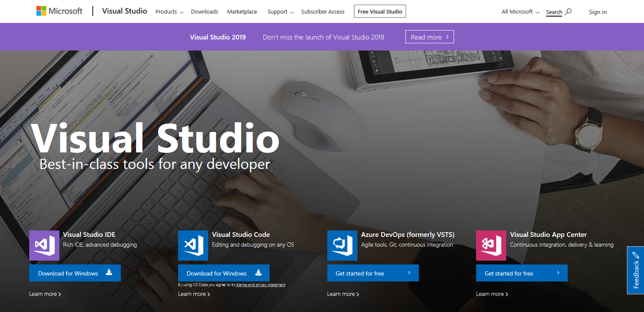Open the Downloads menu item
This screenshot has height=312, width=644.
pyautogui.click(x=204, y=11)
